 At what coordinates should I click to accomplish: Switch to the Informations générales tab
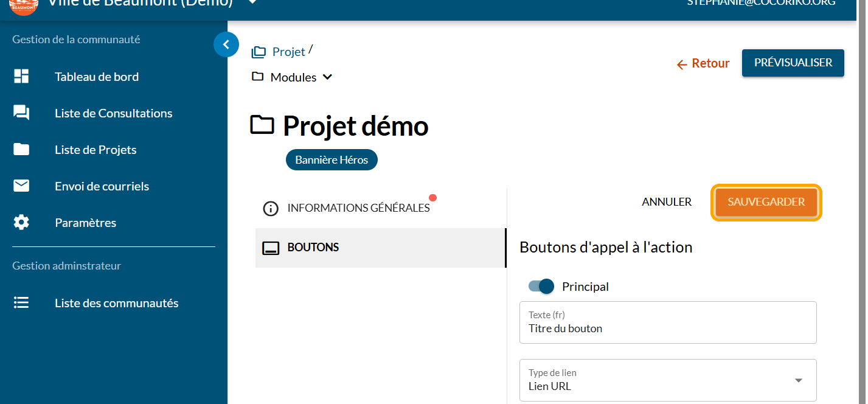(358, 208)
